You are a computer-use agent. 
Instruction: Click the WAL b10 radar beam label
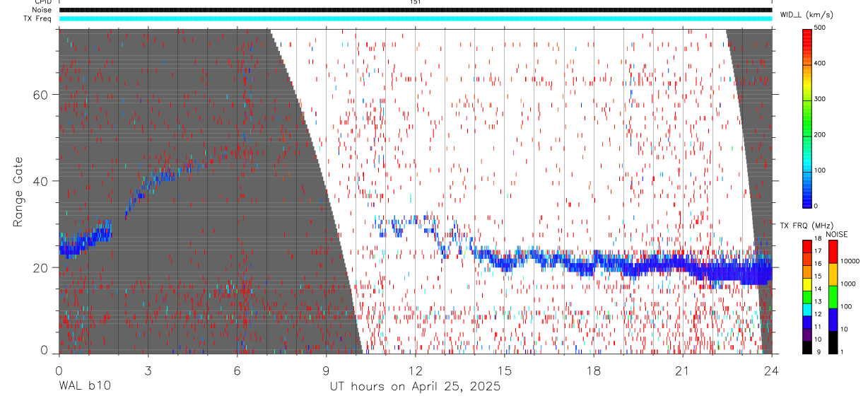(84, 386)
